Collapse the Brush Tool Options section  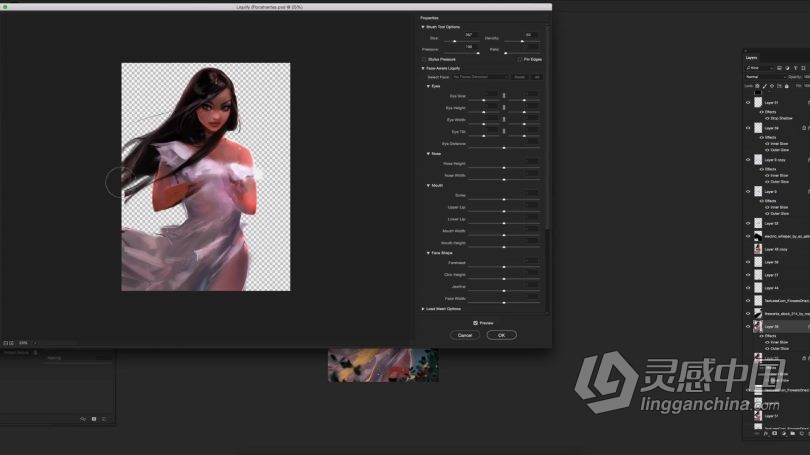423,27
